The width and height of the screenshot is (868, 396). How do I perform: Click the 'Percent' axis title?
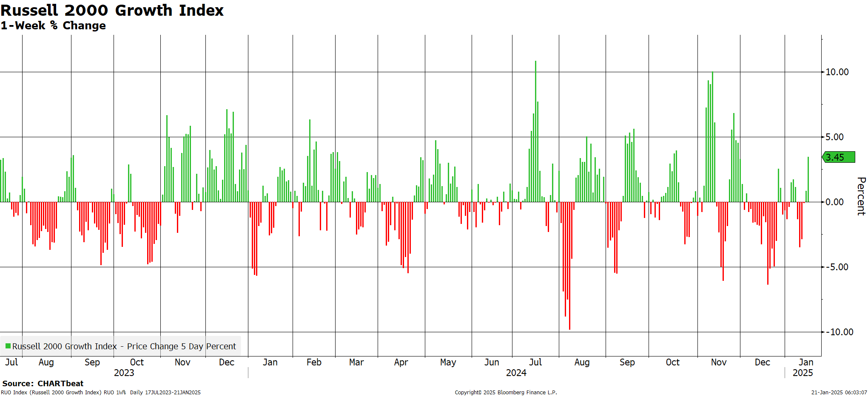click(x=861, y=196)
